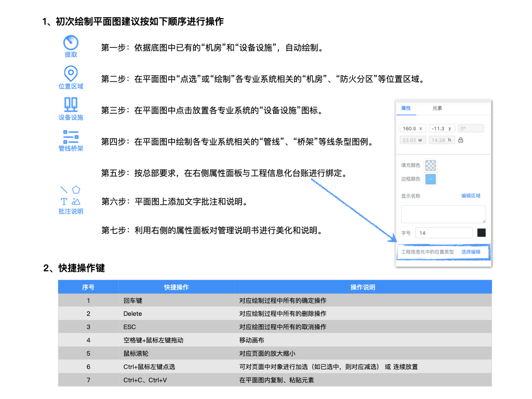Switch to the 元素 tab

pos(437,109)
